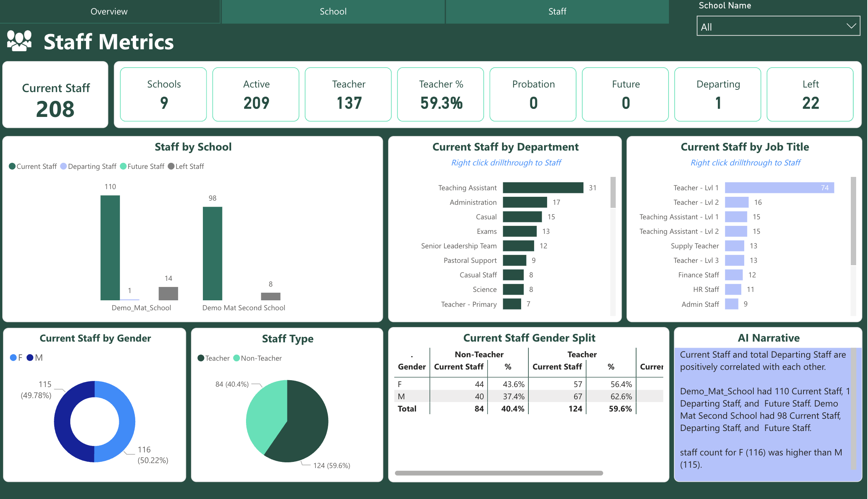Click the Departing card showing 1
The image size is (868, 499).
point(717,94)
